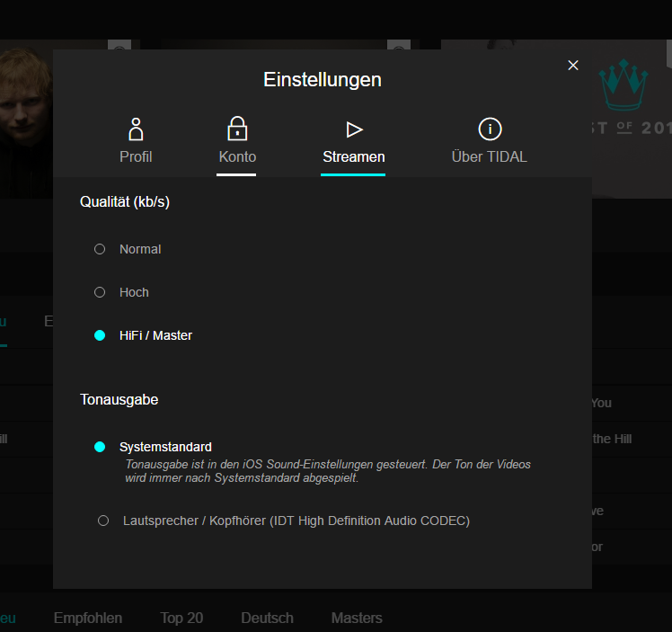Choose Systemstandard audio output radio button
The image size is (672, 632).
(100, 447)
